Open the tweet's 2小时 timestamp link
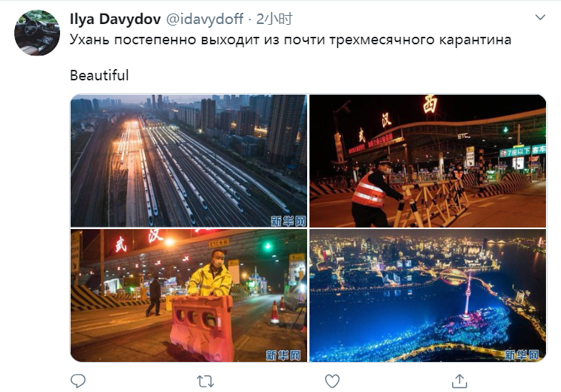This screenshot has width=561, height=392. click(x=274, y=19)
